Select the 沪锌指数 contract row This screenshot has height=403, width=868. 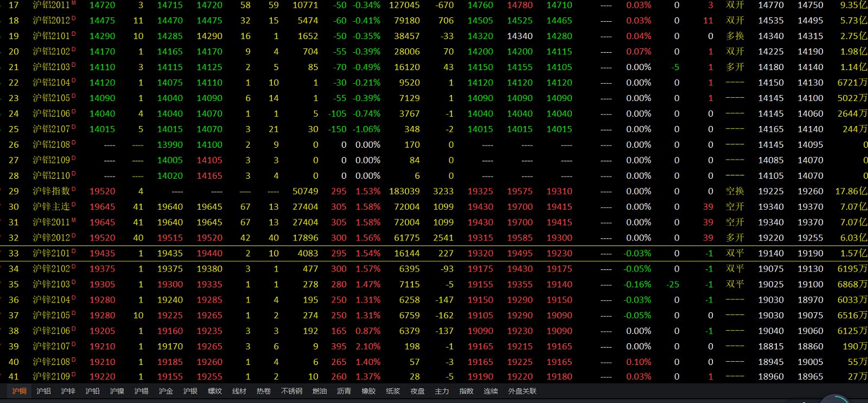pos(52,191)
